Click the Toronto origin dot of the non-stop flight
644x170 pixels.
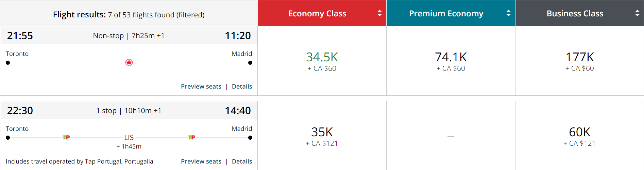(8, 63)
